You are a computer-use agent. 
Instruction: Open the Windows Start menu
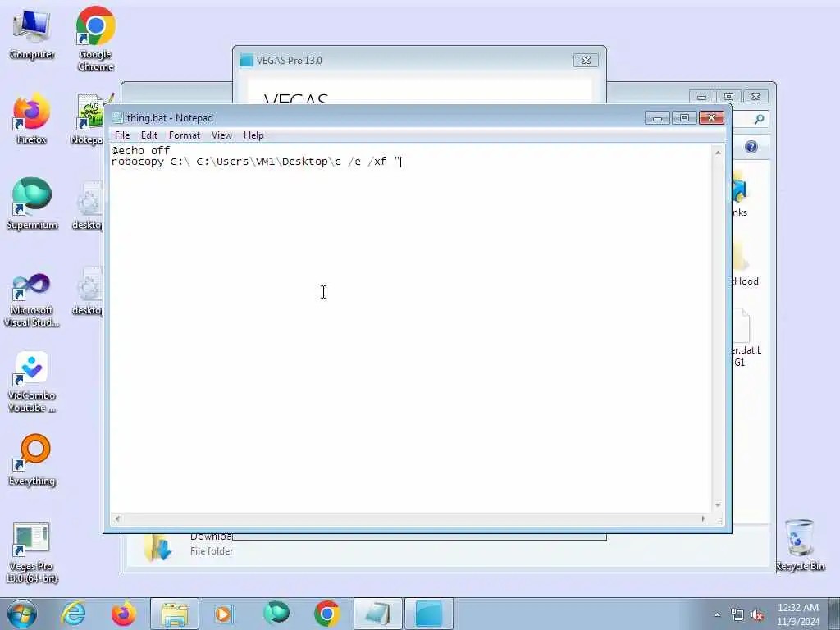[x=22, y=614]
